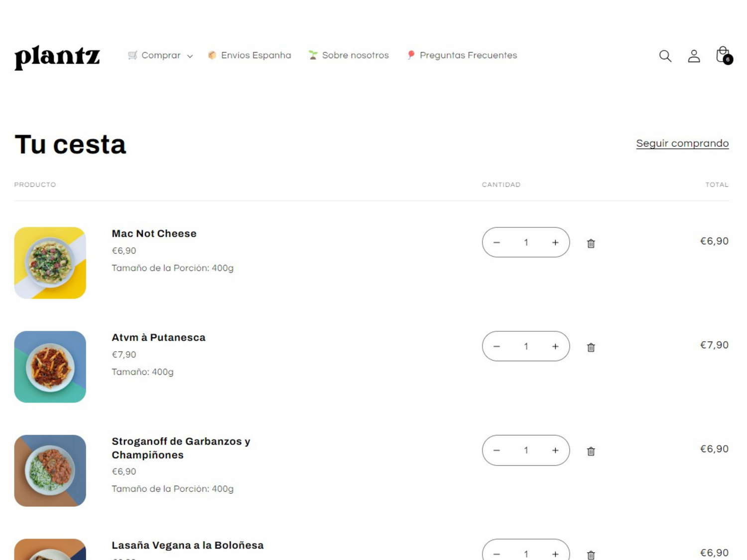Open the search magnifier icon
Image resolution: width=747 pixels, height=560 pixels.
665,56
